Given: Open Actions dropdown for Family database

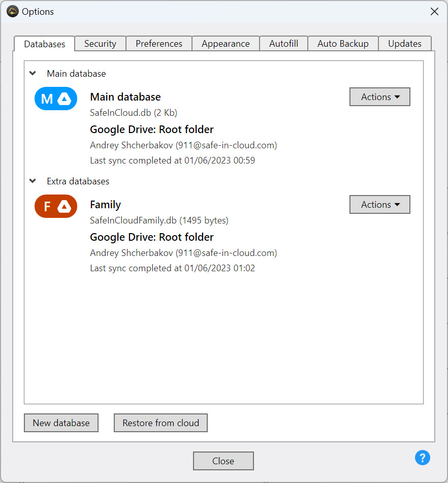Looking at the screenshot, I should point(380,205).
